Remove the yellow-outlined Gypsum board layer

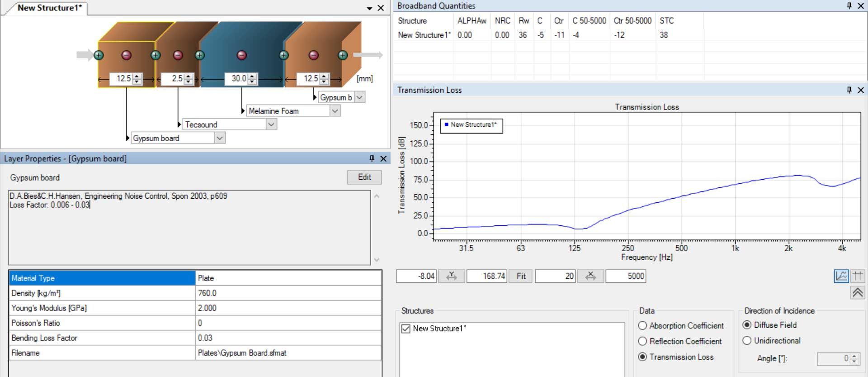coord(127,55)
